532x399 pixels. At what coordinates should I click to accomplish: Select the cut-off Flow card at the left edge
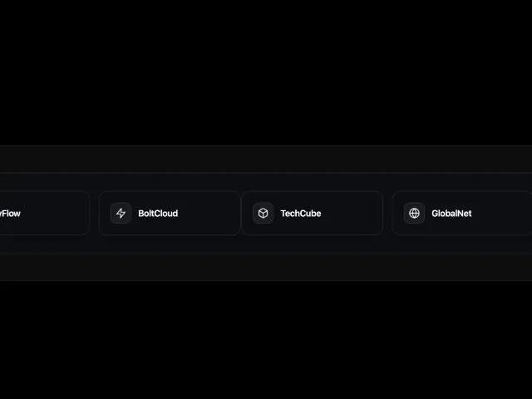click(x=44, y=213)
